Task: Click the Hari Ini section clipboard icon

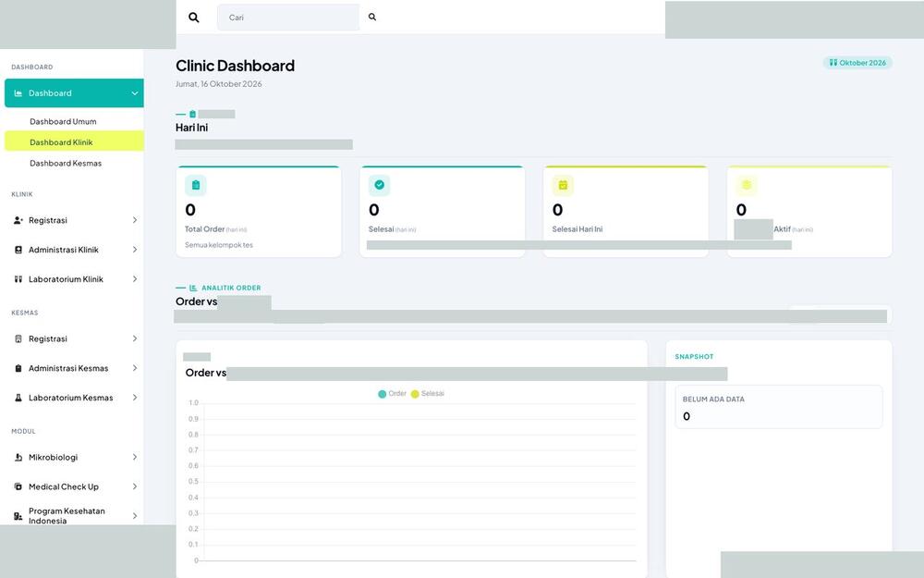Action: click(x=193, y=114)
